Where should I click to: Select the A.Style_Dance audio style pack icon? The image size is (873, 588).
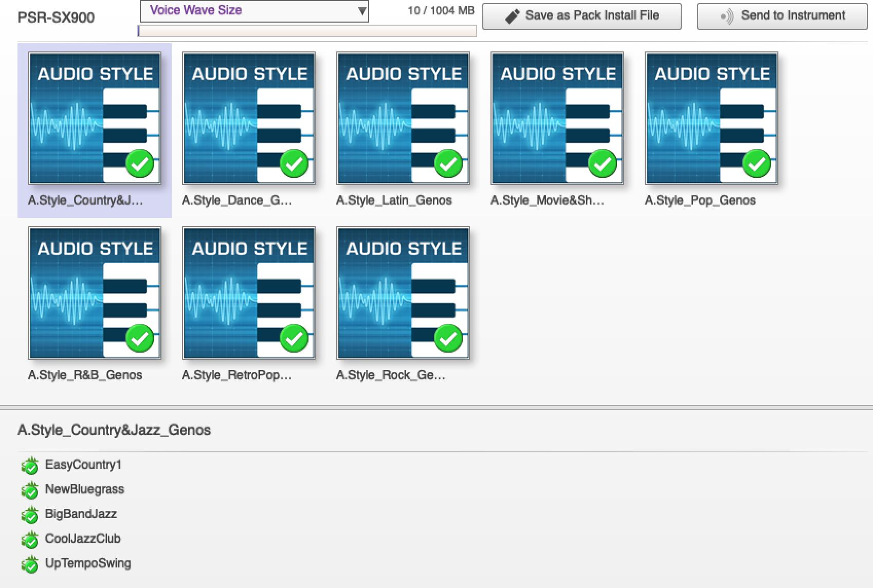[249, 118]
